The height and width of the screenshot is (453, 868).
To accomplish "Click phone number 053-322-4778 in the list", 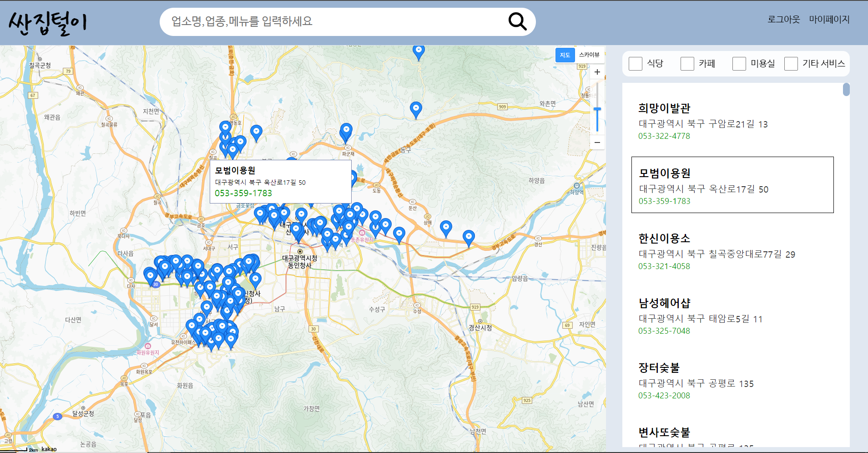I will [x=664, y=136].
